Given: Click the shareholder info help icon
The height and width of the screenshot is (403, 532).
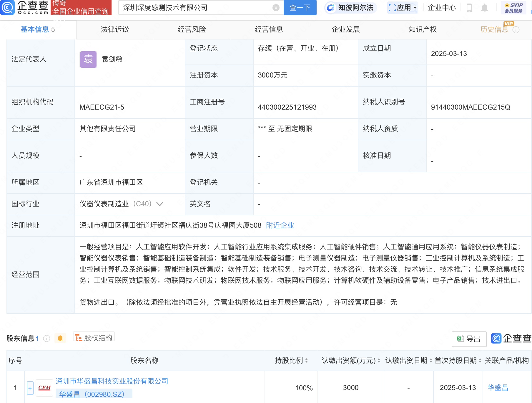Looking at the screenshot, I should point(46,338).
